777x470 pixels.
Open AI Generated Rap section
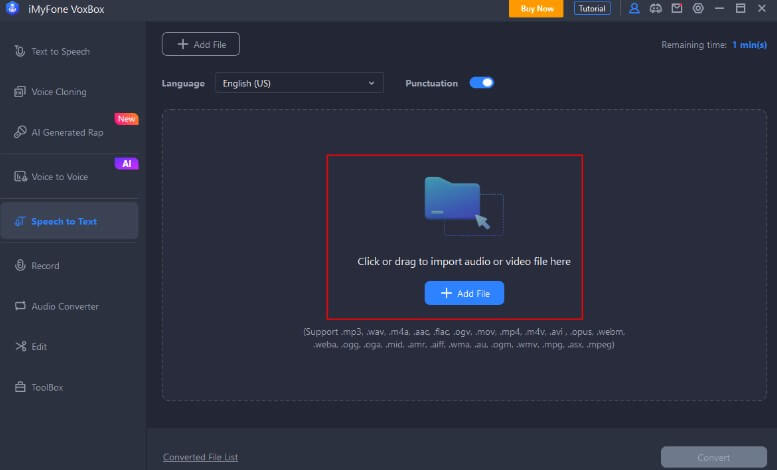[69, 132]
